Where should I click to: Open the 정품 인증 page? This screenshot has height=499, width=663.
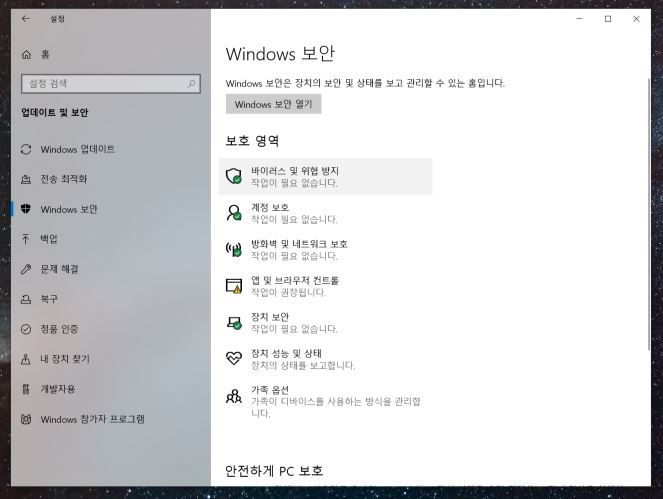59,329
